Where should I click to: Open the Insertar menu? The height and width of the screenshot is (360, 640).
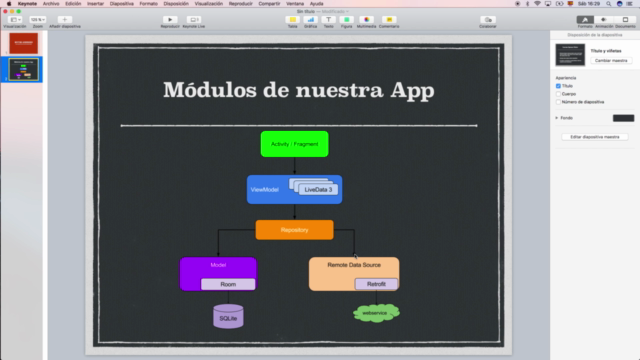point(95,4)
